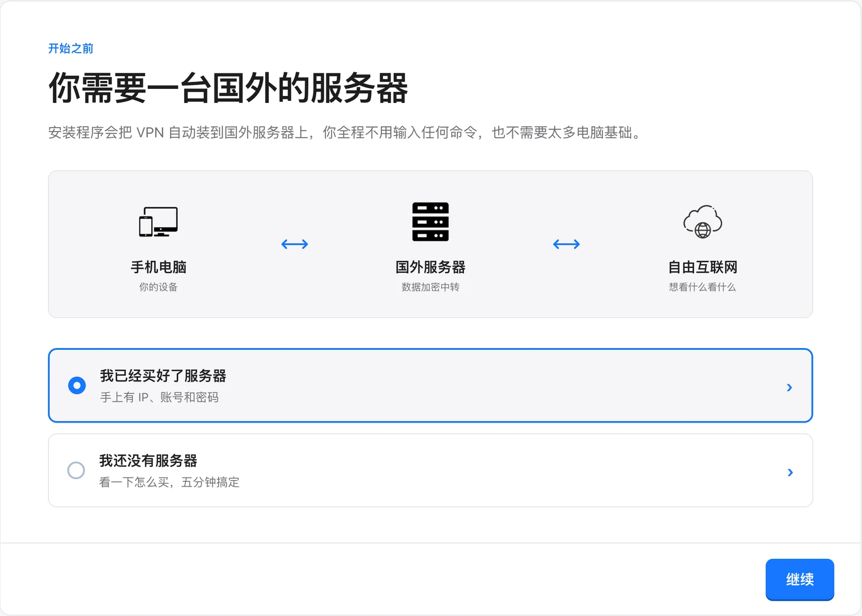Click the 看一下怎么买，五分钟搞定 description

[169, 482]
